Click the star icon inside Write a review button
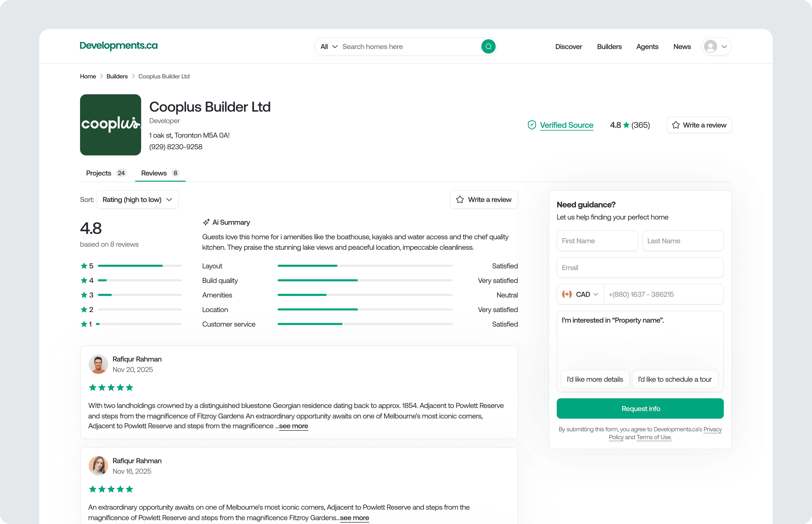Screen dimensions: 812x524 tap(676, 125)
